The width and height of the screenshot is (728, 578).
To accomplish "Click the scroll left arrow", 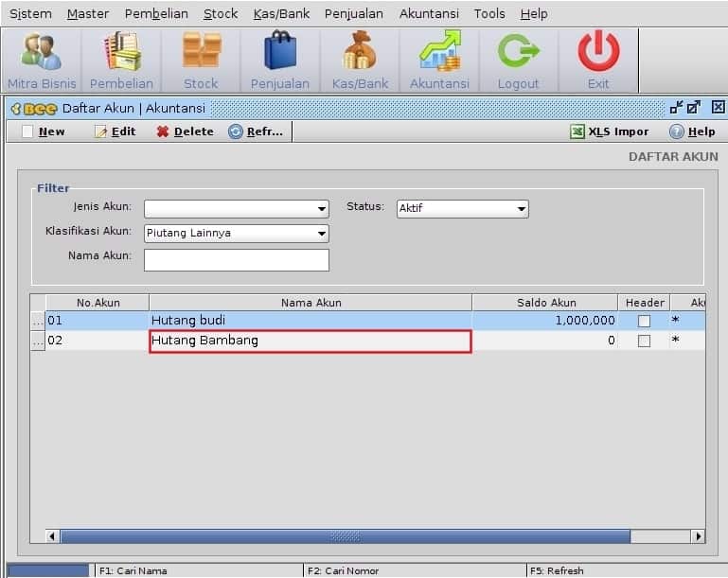I will 52,536.
